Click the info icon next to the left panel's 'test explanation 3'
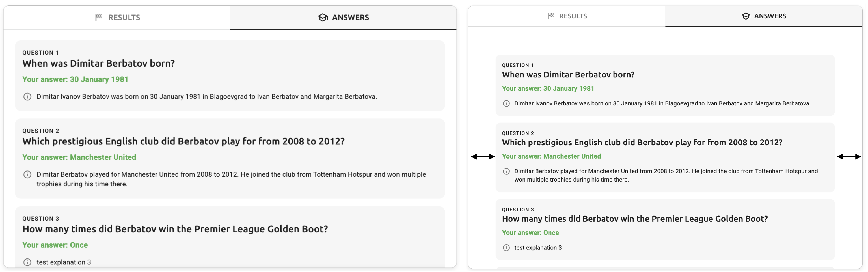Image resolution: width=868 pixels, height=272 pixels. [27, 262]
